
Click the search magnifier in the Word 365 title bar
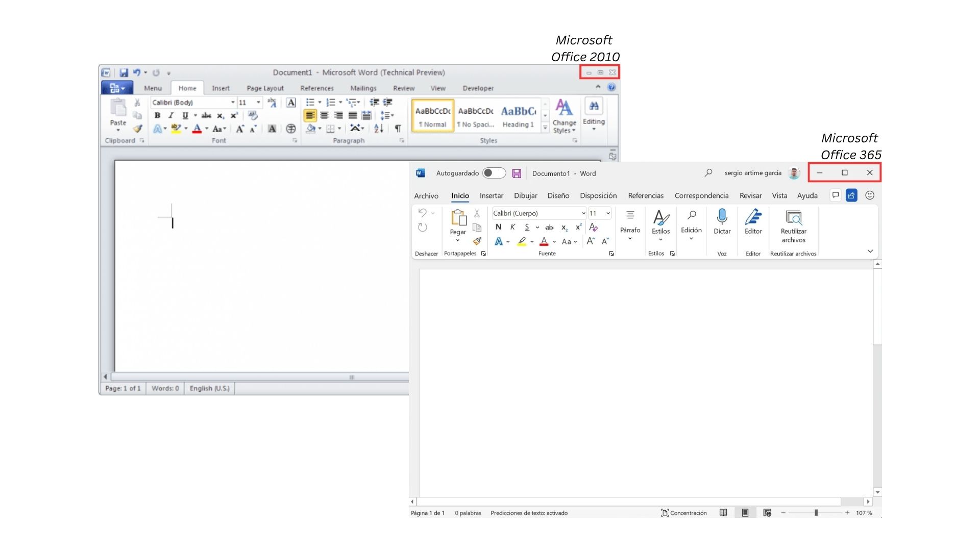coord(708,173)
